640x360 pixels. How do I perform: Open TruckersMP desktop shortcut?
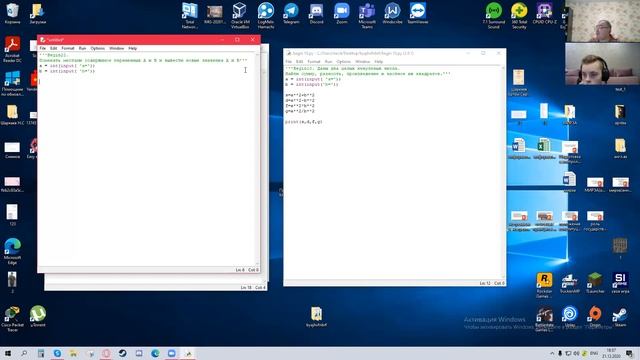pyautogui.click(x=569, y=282)
